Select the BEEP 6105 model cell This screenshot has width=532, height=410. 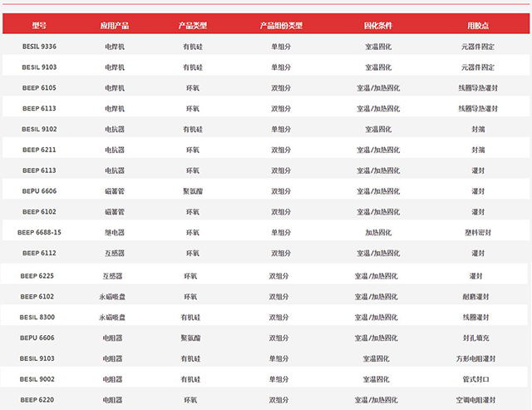(x=39, y=87)
